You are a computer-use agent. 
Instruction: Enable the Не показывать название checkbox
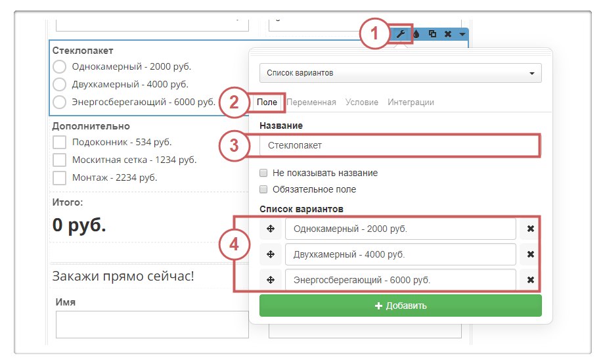263,173
